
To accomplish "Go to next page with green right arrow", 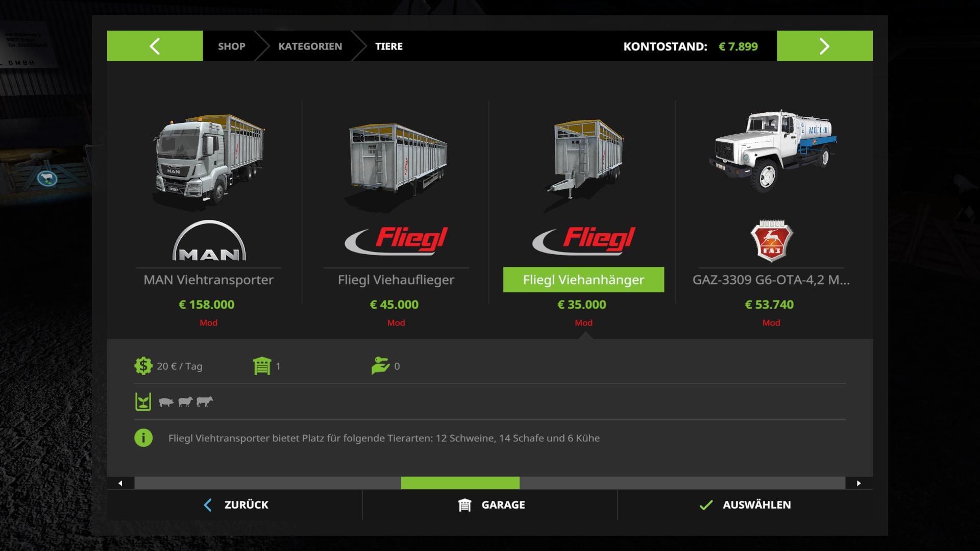I will [824, 46].
